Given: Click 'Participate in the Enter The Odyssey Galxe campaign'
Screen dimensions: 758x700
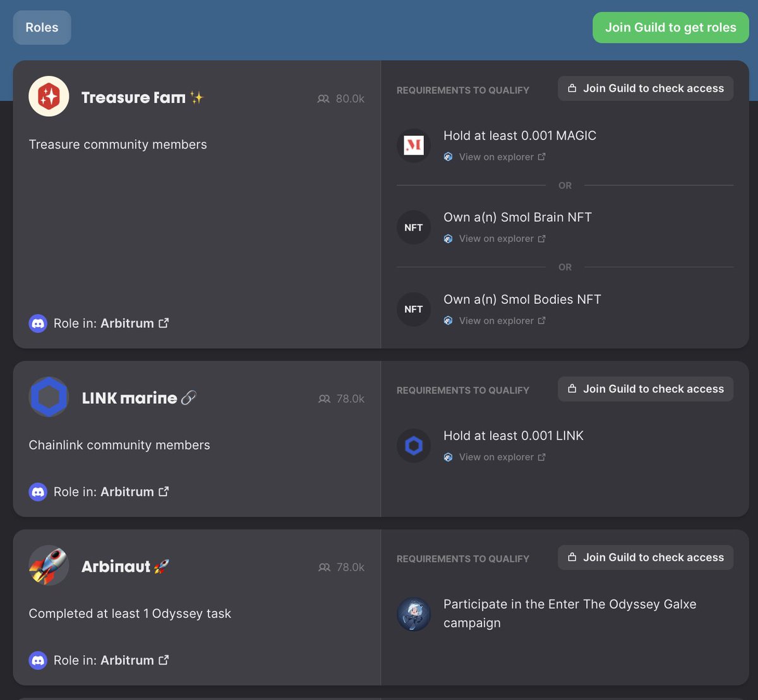Looking at the screenshot, I should coord(570,613).
